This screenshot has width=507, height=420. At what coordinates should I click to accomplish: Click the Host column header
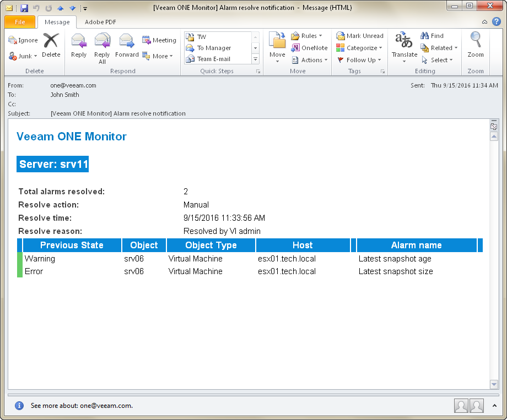pos(303,245)
